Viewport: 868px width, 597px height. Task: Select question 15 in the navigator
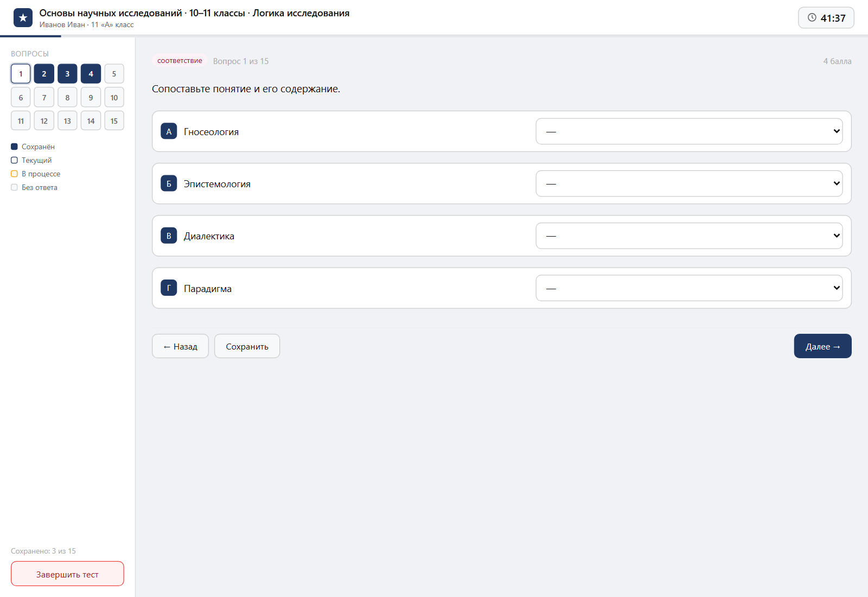pos(114,120)
